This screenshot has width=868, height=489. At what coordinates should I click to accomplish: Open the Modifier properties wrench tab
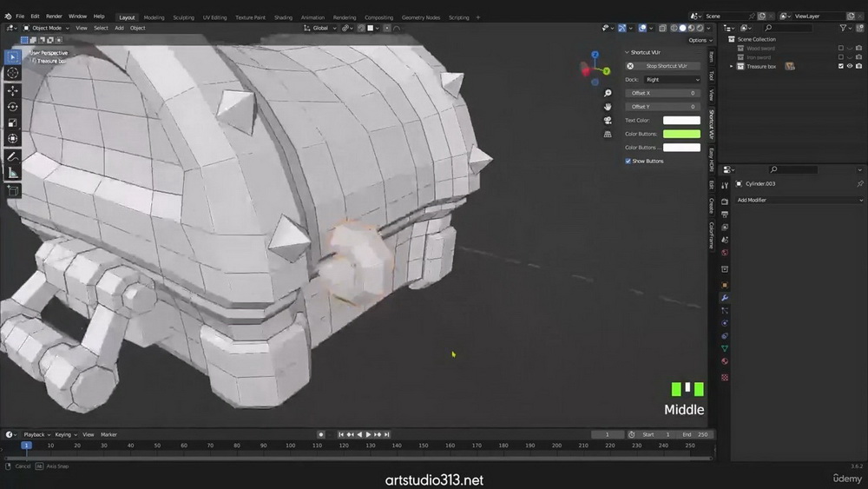tap(725, 298)
